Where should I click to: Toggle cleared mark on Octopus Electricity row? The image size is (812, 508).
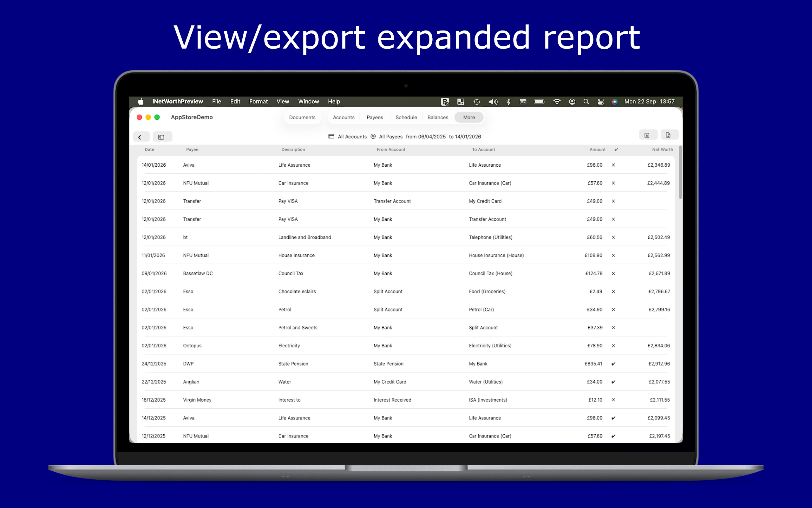click(613, 346)
